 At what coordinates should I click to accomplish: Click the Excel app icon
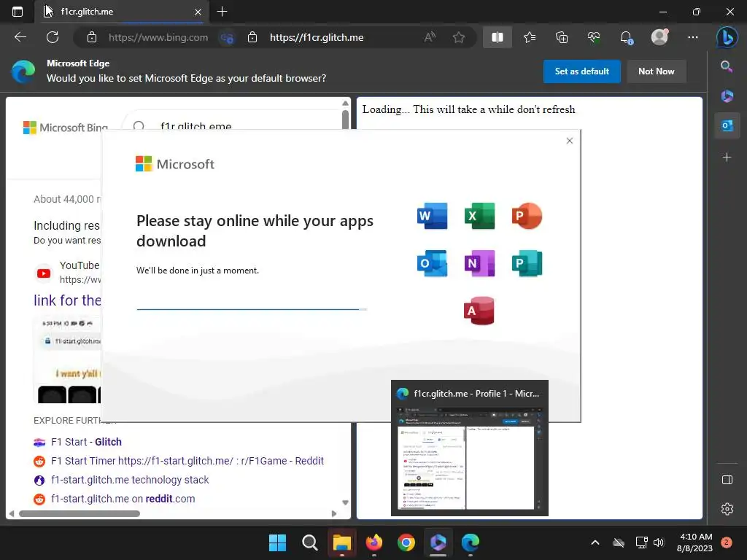coord(480,216)
